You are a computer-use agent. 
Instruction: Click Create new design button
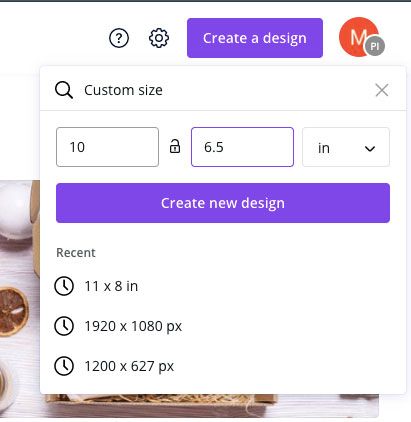(223, 203)
